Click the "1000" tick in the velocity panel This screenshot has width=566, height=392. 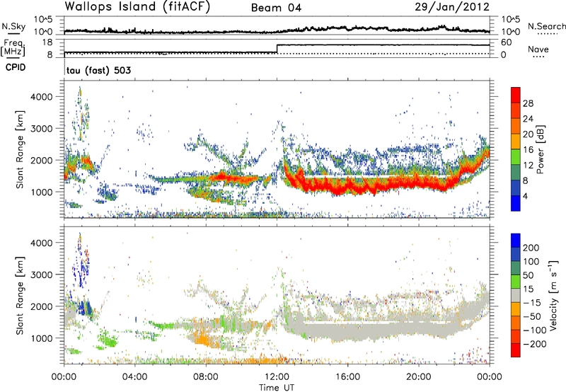(x=41, y=338)
